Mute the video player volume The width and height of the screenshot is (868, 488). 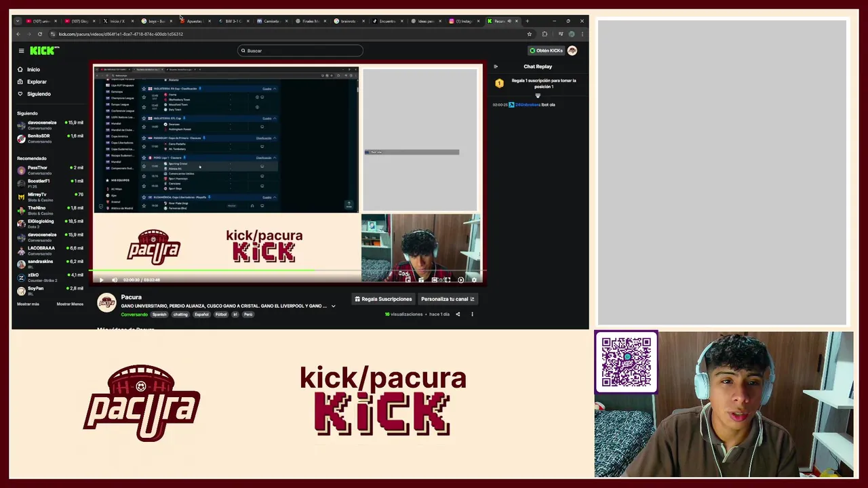(114, 280)
